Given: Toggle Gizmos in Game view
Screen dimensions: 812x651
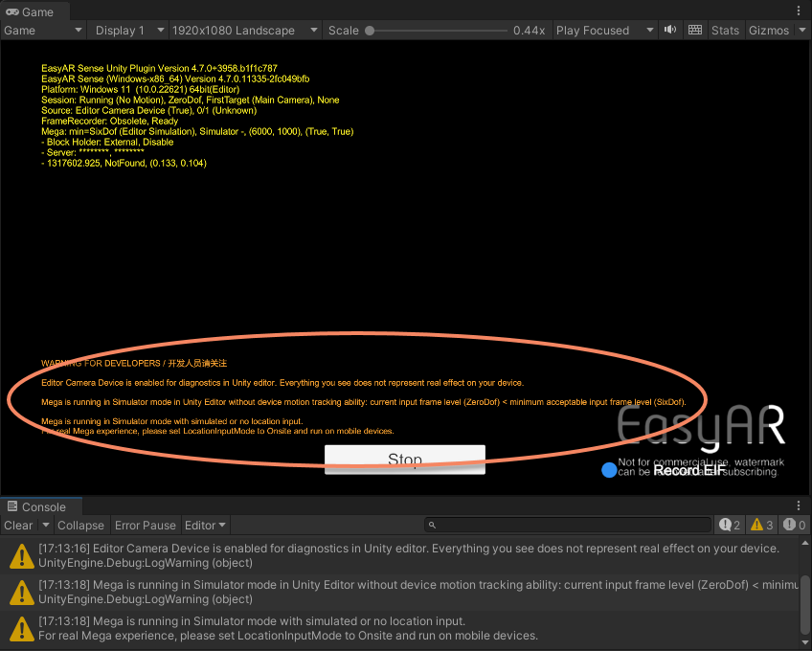Looking at the screenshot, I should (x=769, y=31).
